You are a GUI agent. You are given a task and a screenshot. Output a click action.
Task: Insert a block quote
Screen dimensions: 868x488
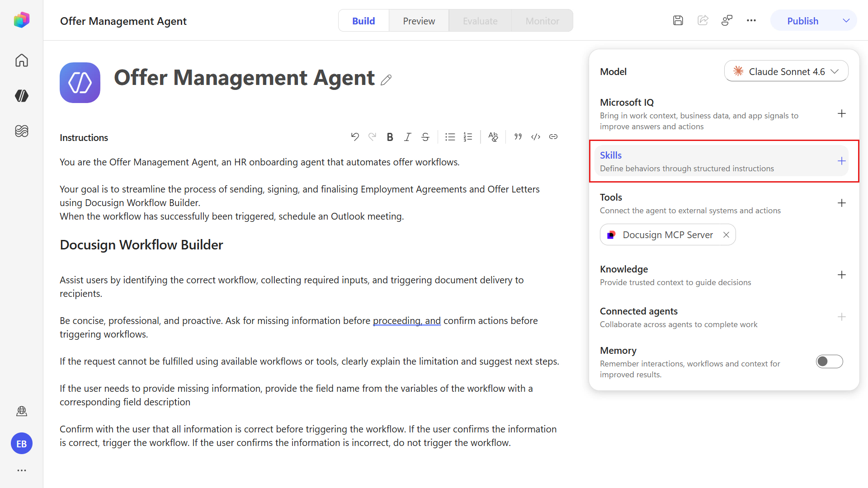[x=518, y=137]
